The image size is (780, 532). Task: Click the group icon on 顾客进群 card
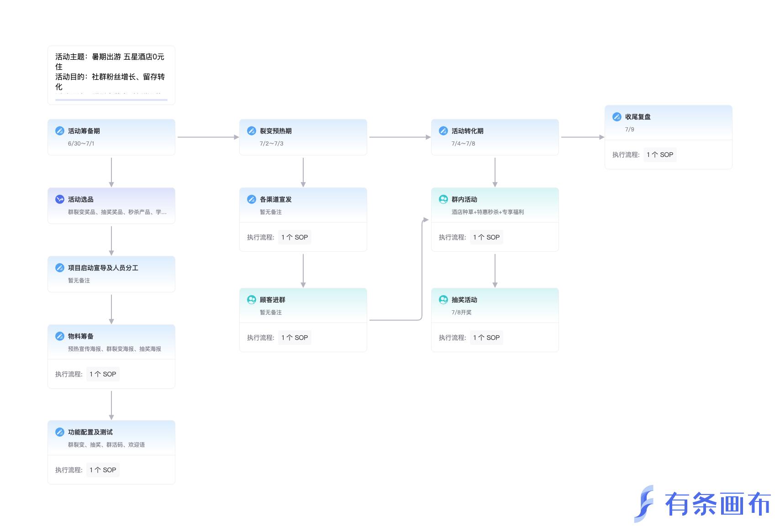point(252,300)
